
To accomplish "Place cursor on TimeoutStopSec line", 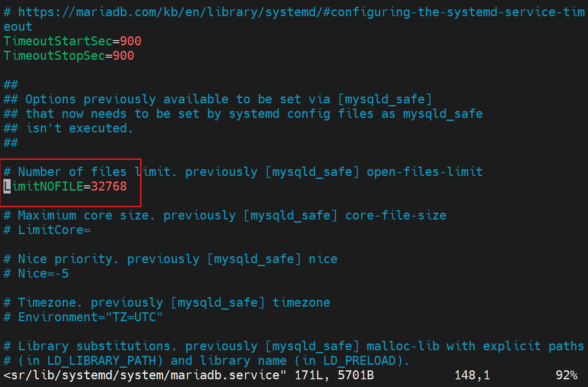I will coord(54,56).
